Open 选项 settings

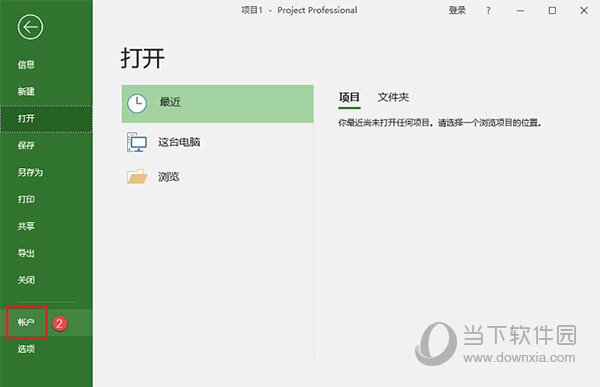coord(26,349)
